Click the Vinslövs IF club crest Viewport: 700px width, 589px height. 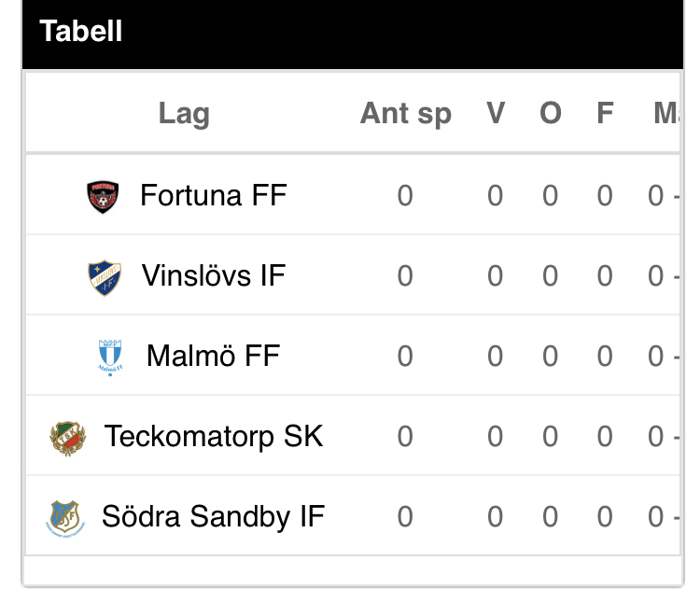click(x=105, y=277)
